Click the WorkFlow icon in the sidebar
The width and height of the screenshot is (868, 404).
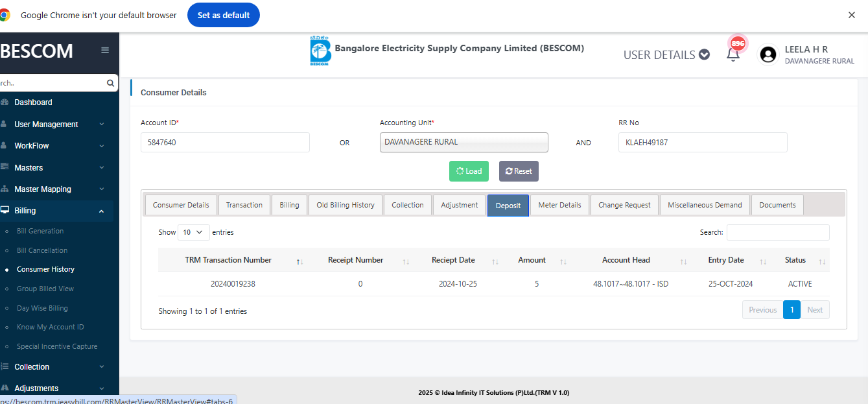pos(4,146)
